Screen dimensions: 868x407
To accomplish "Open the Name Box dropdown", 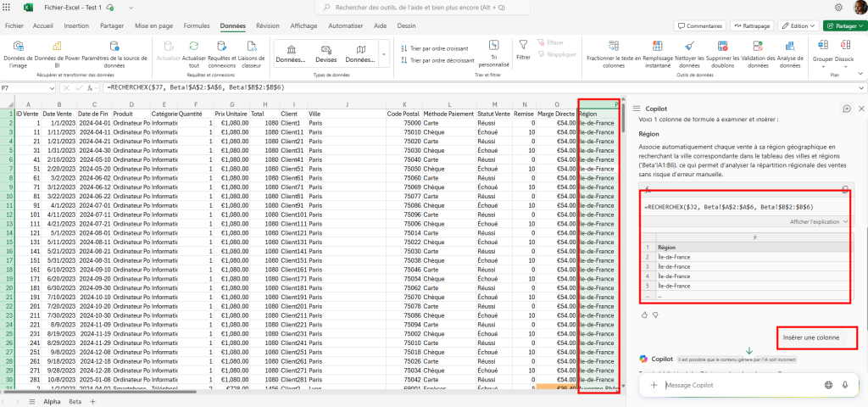I will tap(53, 87).
